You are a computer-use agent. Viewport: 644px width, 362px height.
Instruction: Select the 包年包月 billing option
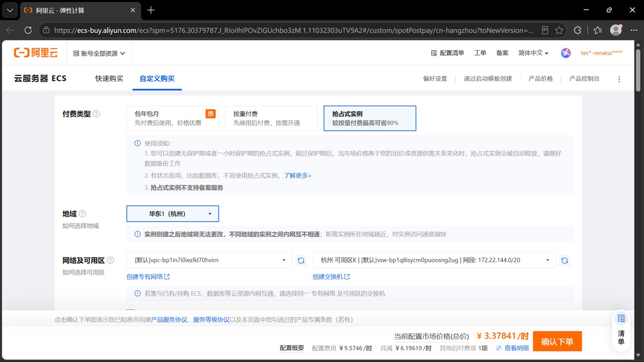[x=173, y=118]
